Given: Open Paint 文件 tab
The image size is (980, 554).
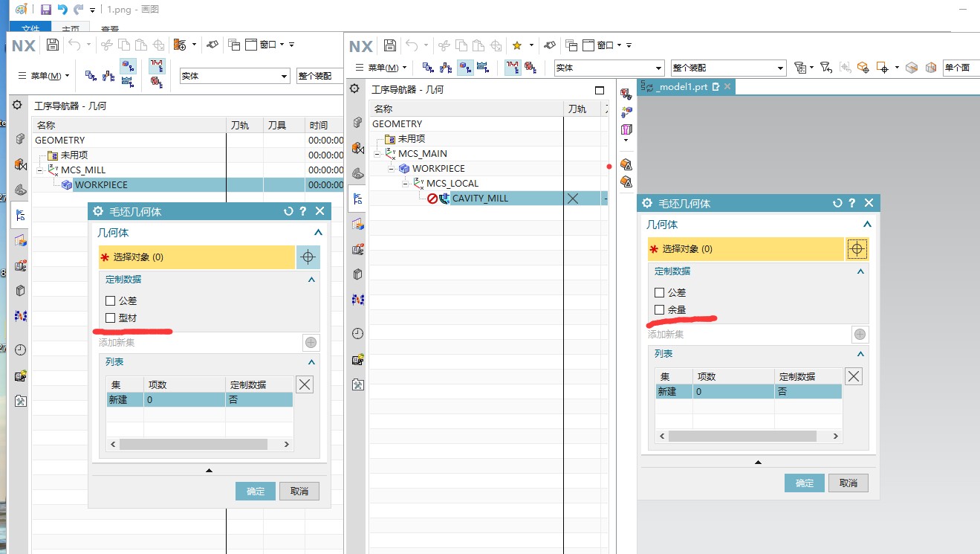Looking at the screenshot, I should [30, 28].
